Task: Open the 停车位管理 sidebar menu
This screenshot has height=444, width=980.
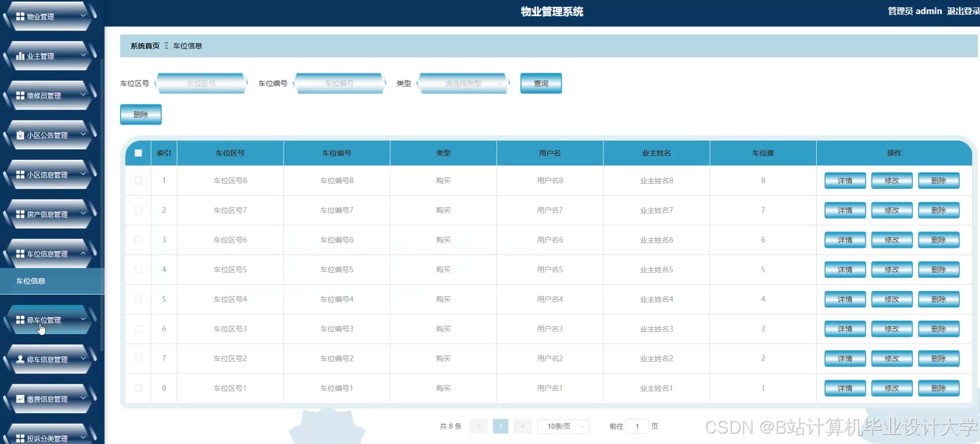Action: coord(50,320)
